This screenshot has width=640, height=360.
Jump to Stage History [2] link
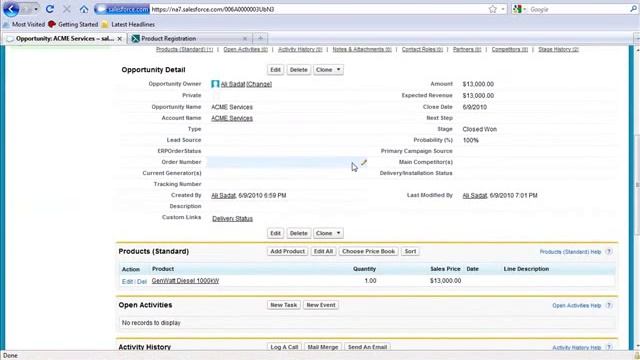click(558, 49)
